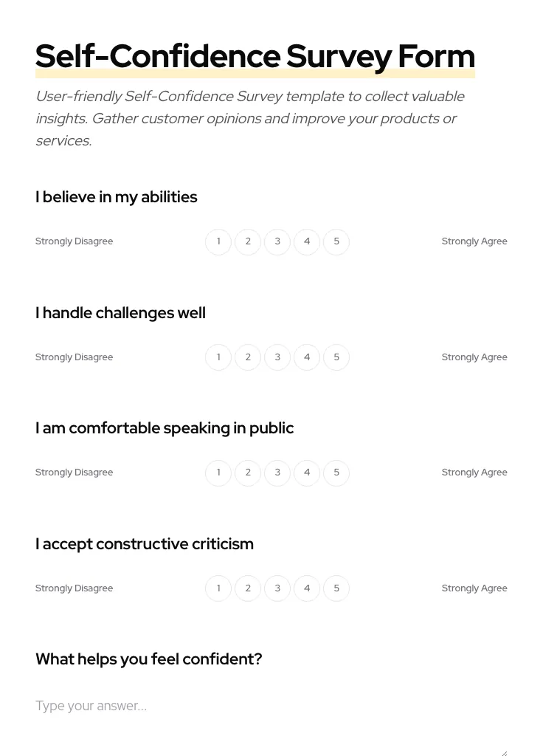Select rating 1 for public speaking question

pos(218,472)
